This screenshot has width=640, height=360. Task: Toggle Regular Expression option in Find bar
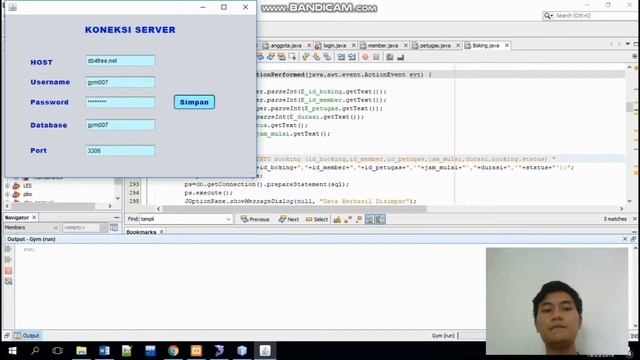359,219
